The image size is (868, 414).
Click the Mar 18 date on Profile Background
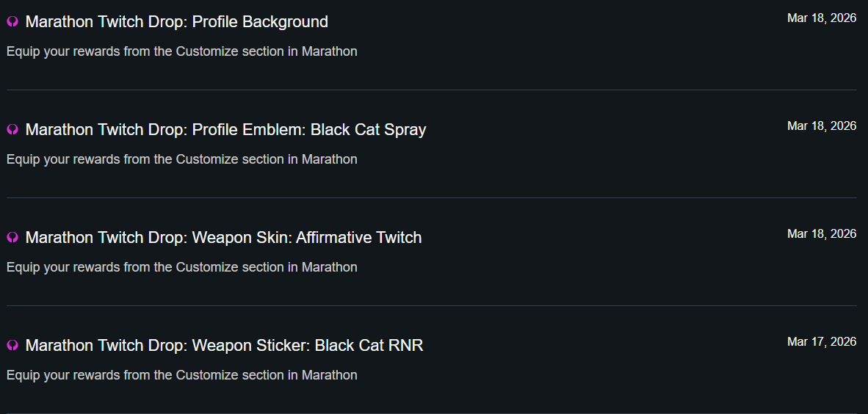click(822, 18)
